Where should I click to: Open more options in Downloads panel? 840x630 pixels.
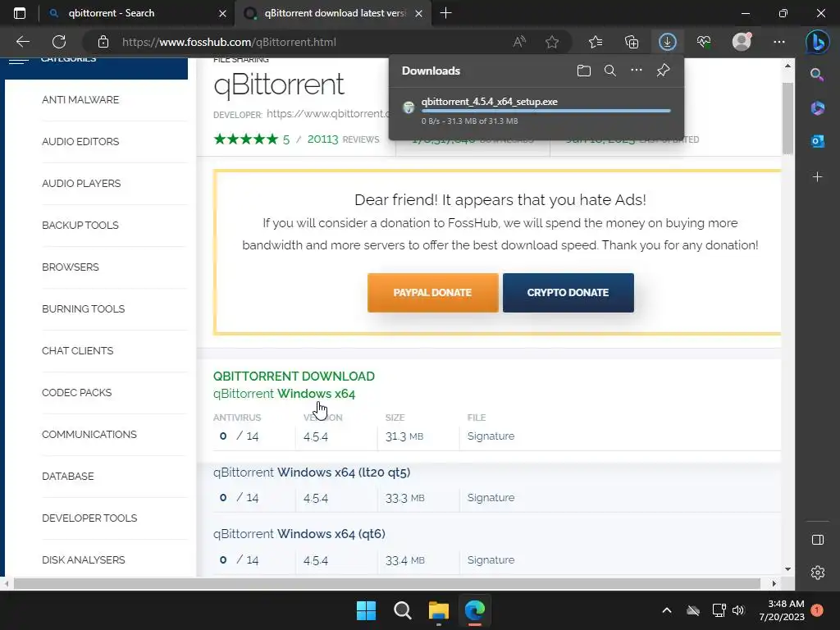[636, 71]
